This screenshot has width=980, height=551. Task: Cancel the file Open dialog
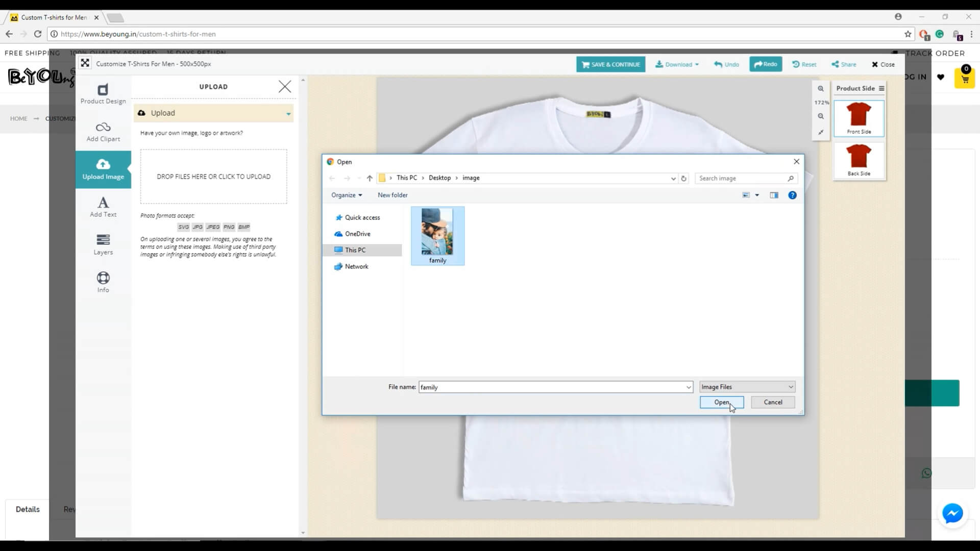point(773,402)
